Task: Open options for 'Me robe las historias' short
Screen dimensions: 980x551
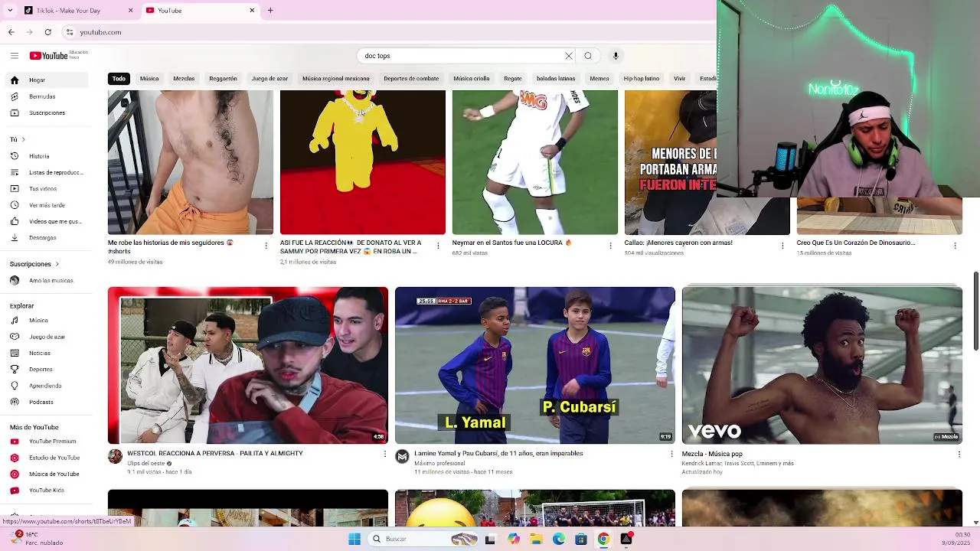Action: click(x=266, y=246)
